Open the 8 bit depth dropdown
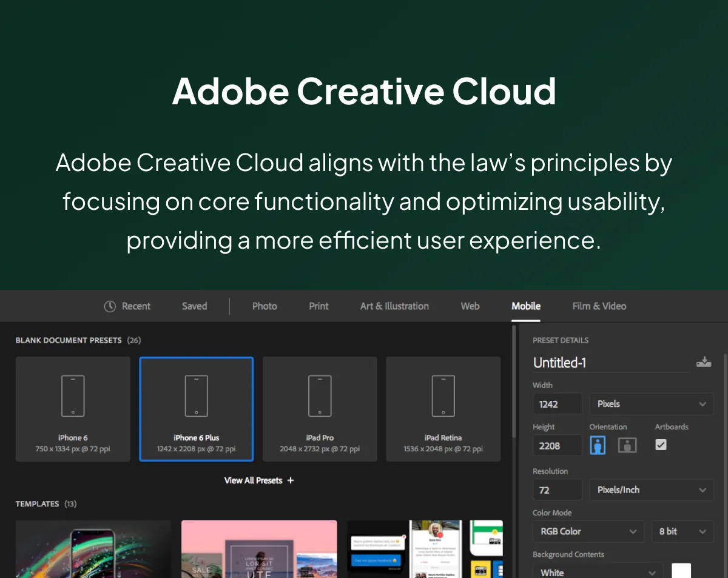Screen dimensions: 728x578 682,531
